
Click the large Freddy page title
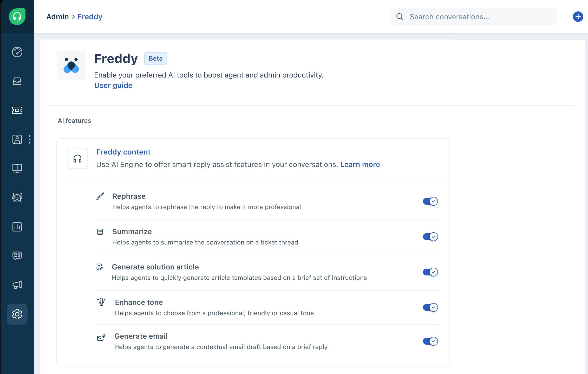coord(116,59)
